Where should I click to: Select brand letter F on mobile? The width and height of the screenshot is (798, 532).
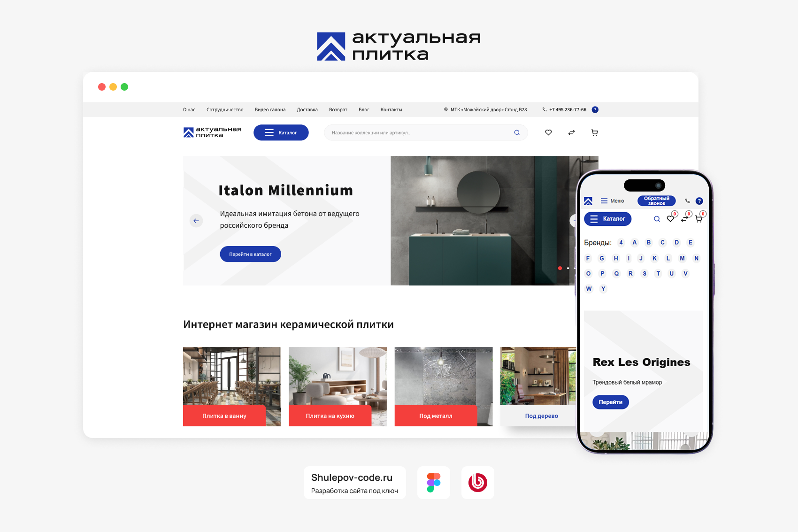pyautogui.click(x=588, y=258)
